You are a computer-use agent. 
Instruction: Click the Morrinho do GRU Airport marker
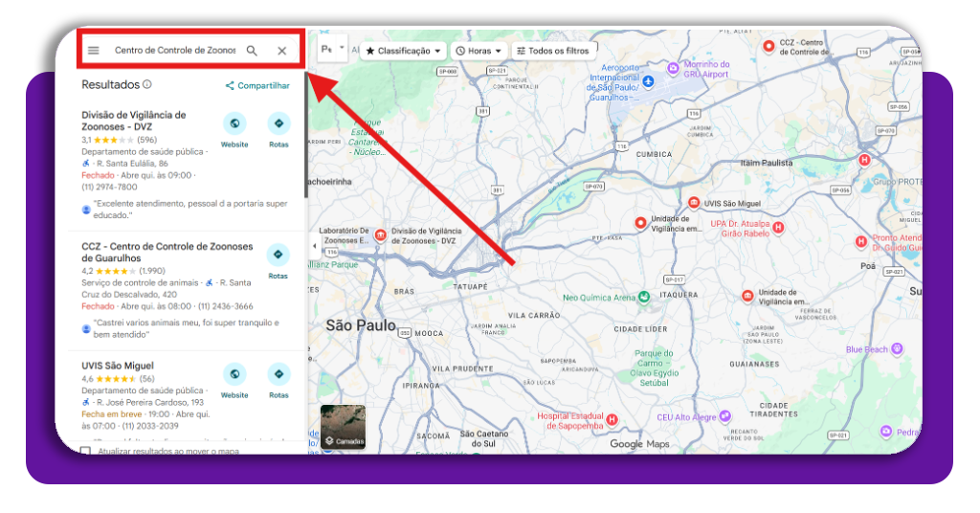(x=673, y=68)
